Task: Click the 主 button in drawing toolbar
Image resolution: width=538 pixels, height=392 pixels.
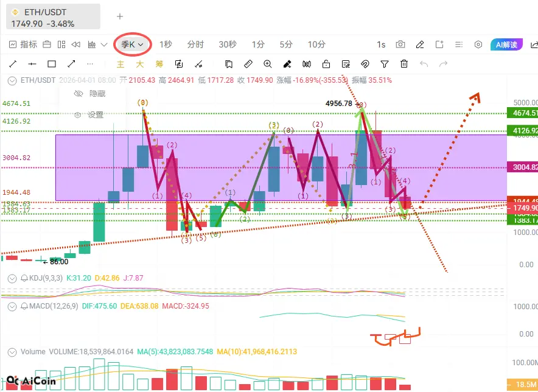Action: pos(121,64)
